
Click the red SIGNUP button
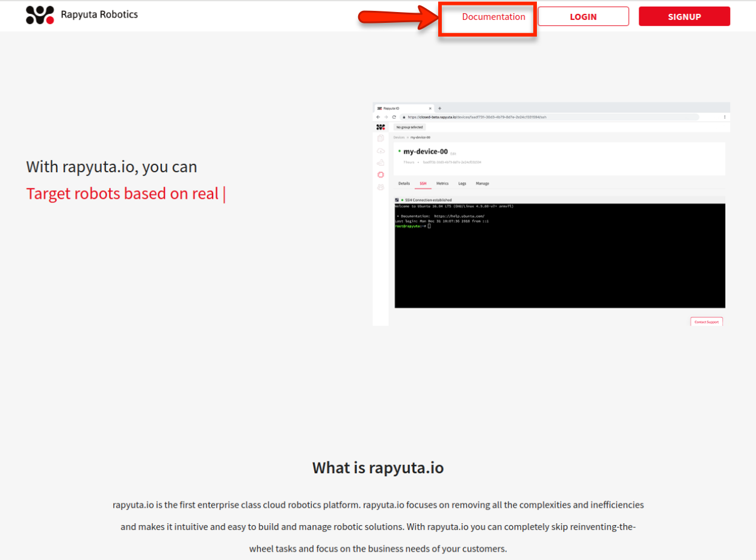[x=684, y=16]
